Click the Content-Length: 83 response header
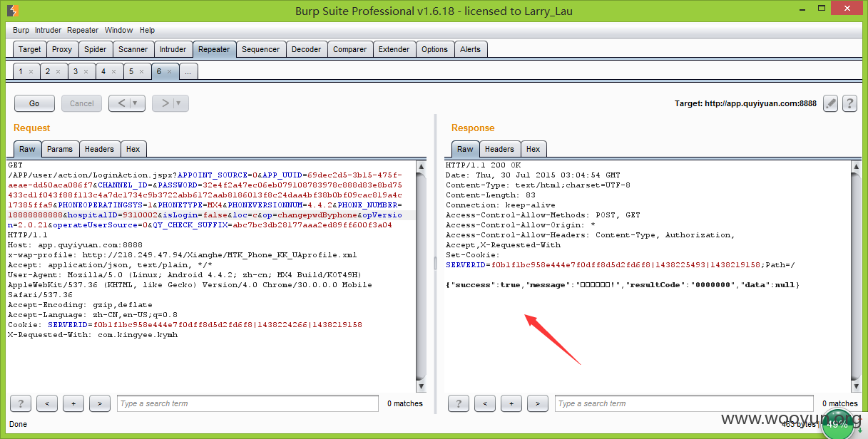This screenshot has height=439, width=868. coord(491,195)
